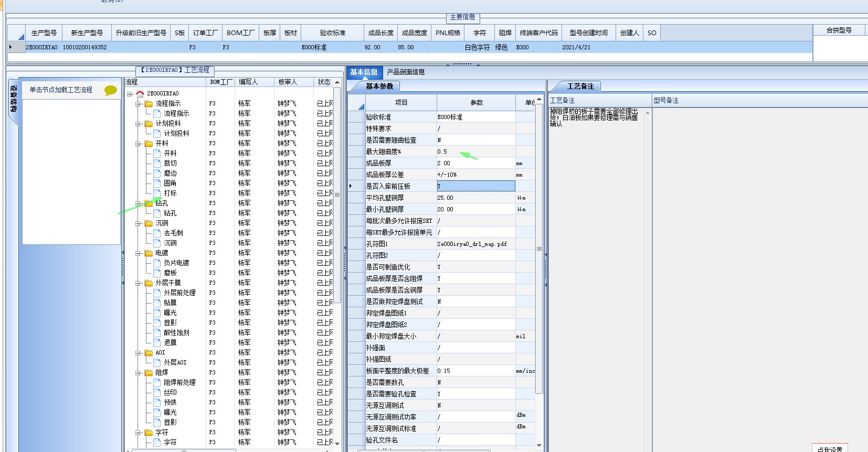
Task: Click the document icon next to 阻焊前处理
Action: (x=157, y=382)
